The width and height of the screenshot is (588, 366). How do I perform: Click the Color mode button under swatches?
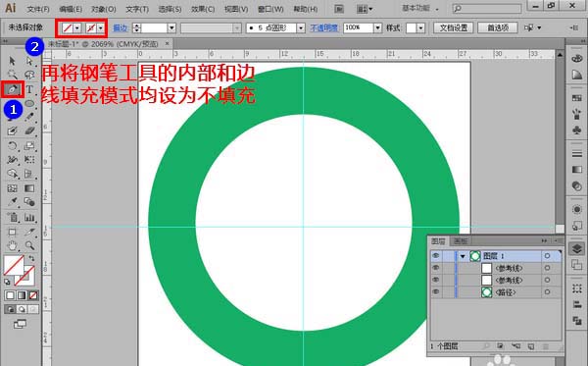[10, 295]
